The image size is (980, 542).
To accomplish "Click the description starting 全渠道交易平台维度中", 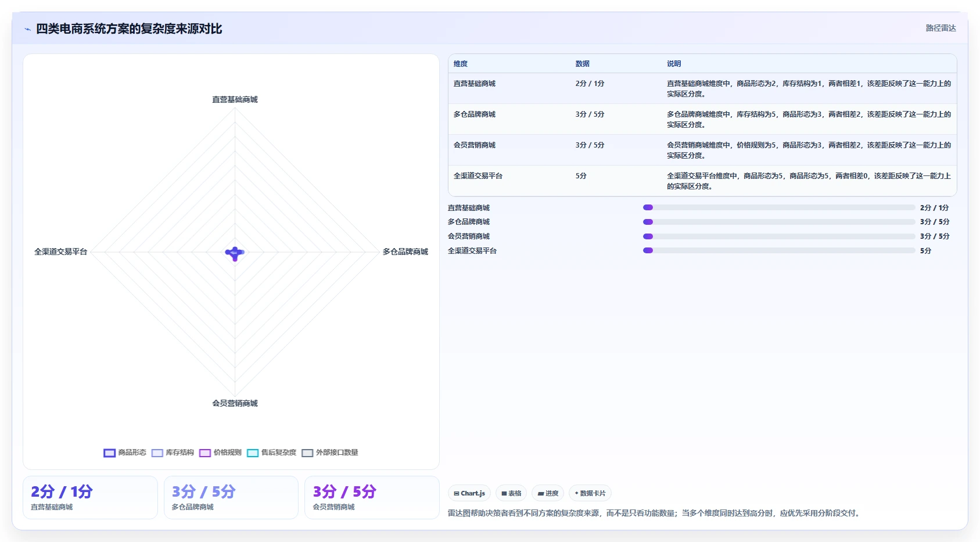I will (x=809, y=181).
